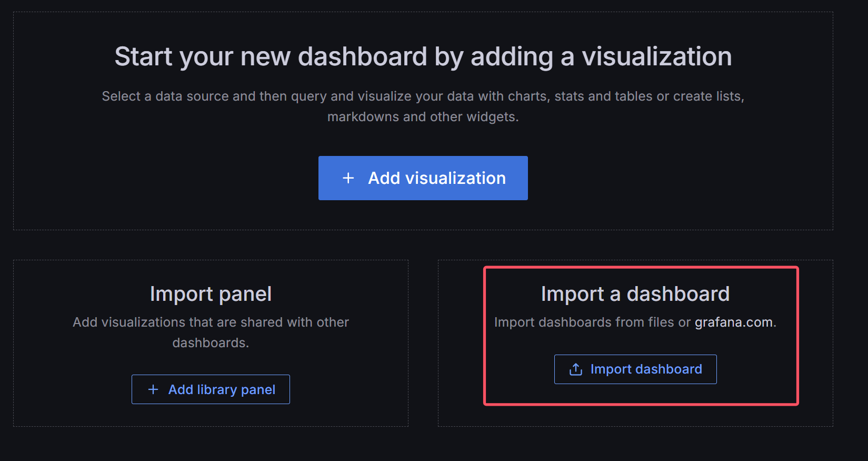The image size is (868, 461).
Task: Click the "Add visualization" button label text
Action: (437, 178)
